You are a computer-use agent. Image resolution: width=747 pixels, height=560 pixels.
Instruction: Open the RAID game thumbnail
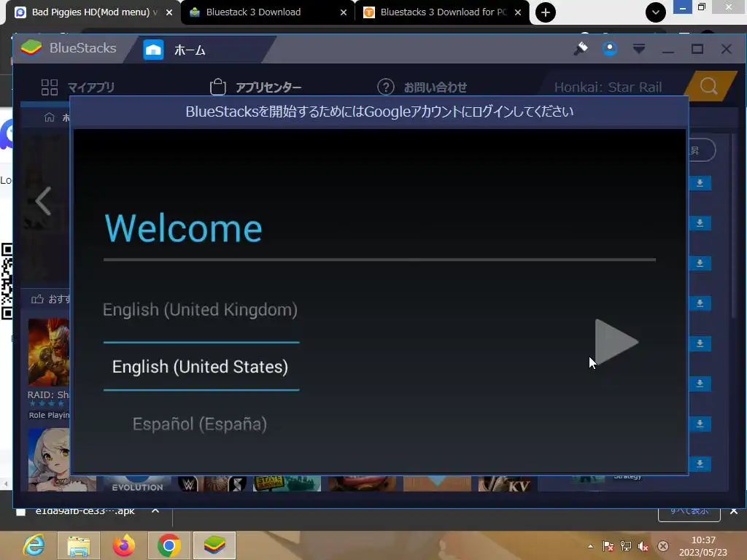pos(49,352)
